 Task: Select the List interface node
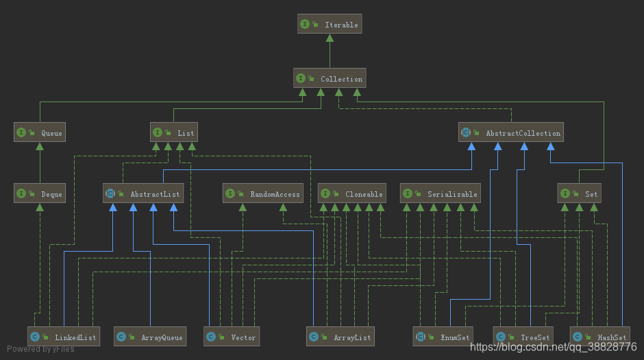pyautogui.click(x=174, y=132)
